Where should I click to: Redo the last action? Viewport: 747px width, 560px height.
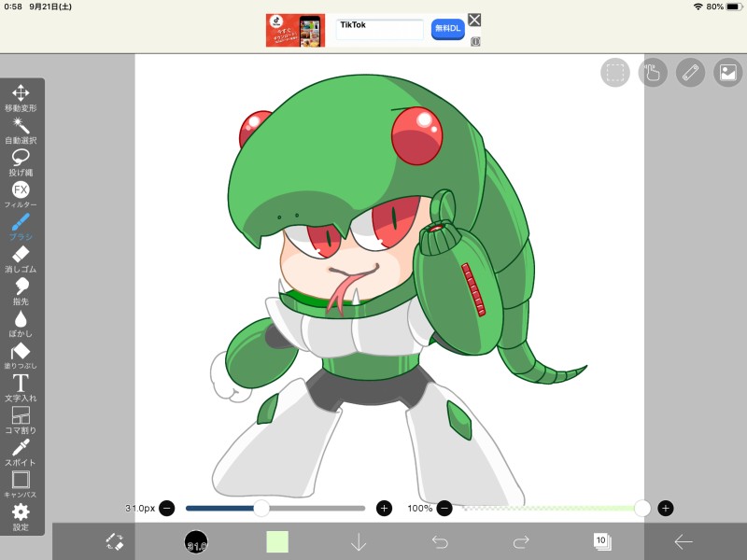[x=521, y=542]
